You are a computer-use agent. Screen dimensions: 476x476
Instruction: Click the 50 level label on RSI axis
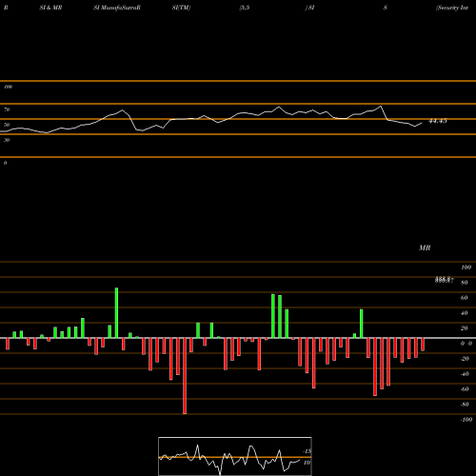coord(7,125)
